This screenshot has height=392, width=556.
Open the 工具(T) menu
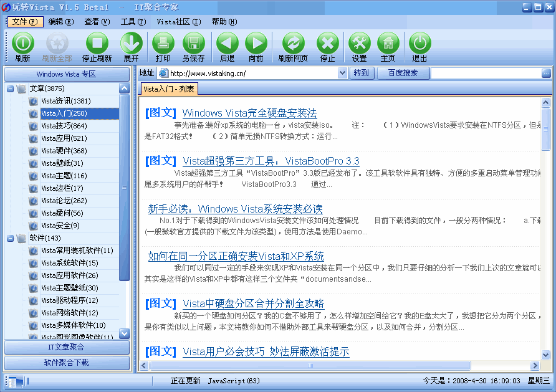click(133, 22)
